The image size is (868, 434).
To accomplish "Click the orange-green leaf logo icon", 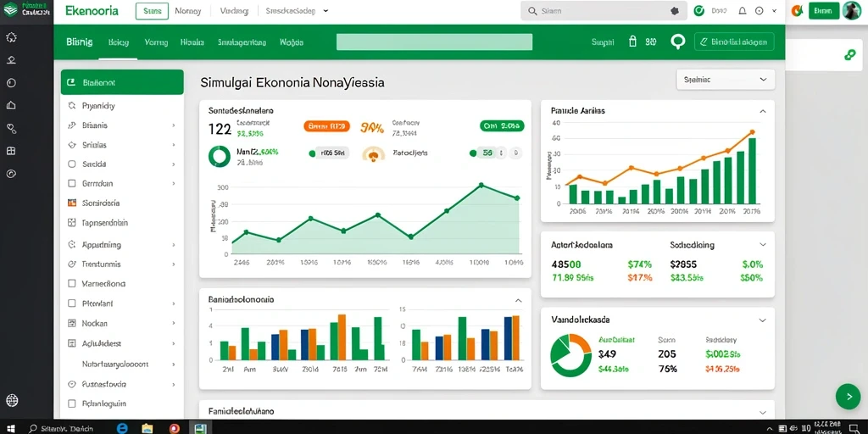I will point(797,10).
